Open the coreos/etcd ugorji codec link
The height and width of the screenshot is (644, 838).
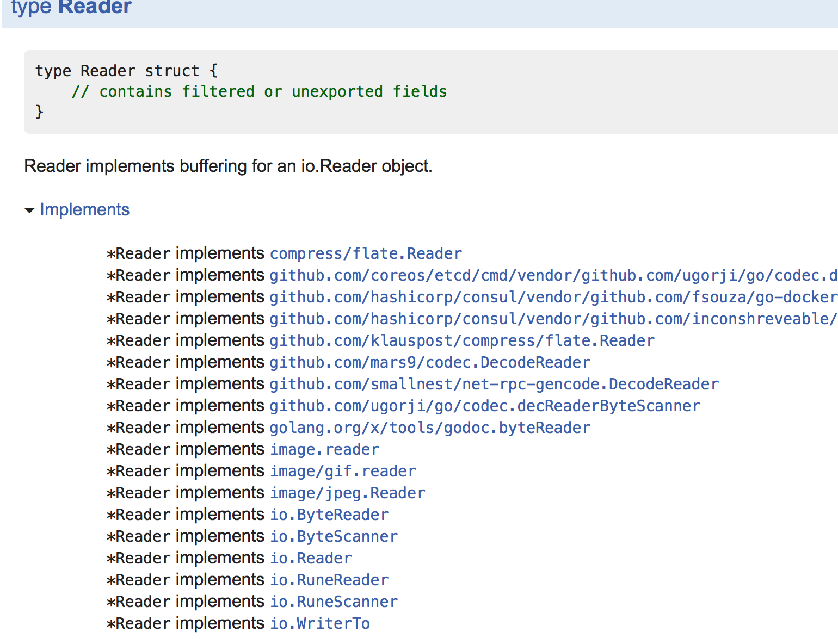point(552,276)
